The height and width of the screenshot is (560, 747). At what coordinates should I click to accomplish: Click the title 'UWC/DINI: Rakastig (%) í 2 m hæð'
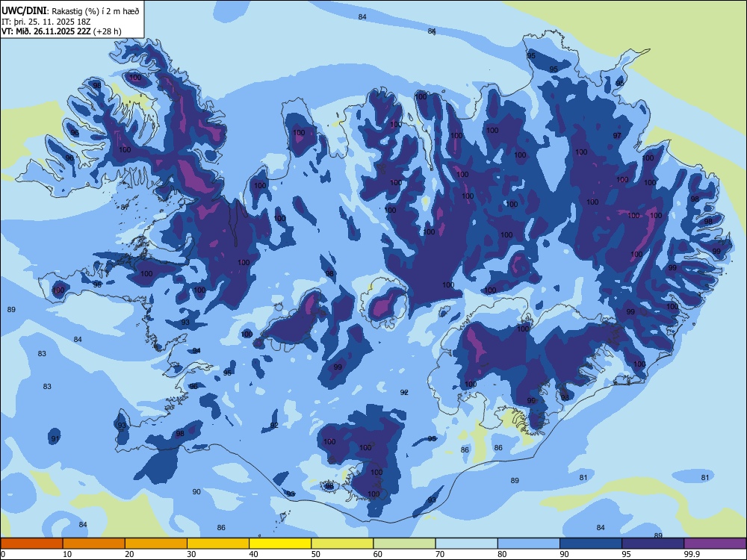pyautogui.click(x=70, y=11)
